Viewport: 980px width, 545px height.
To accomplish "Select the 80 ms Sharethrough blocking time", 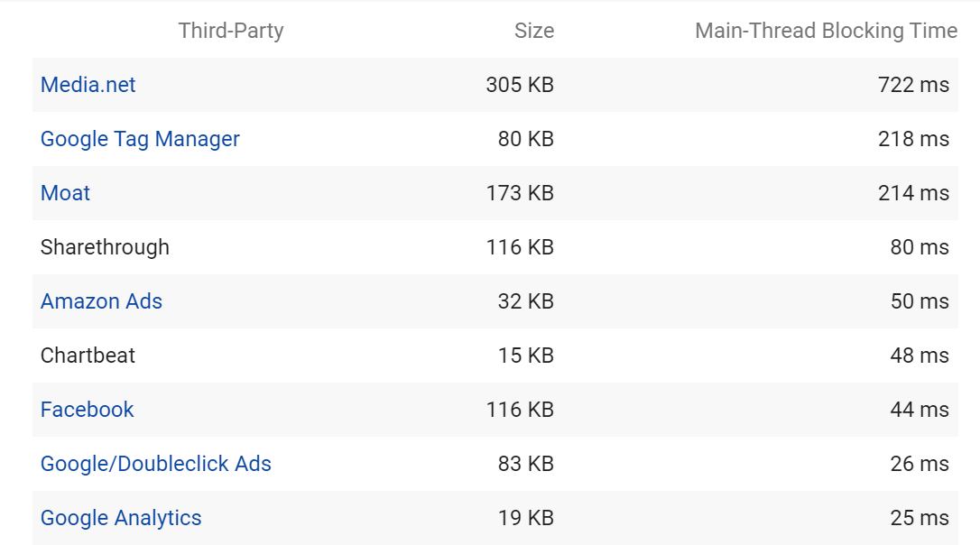I will pos(920,247).
